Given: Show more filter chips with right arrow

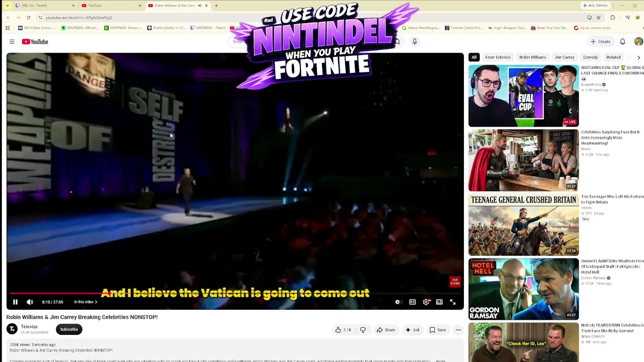Looking at the screenshot, I should 638,57.
